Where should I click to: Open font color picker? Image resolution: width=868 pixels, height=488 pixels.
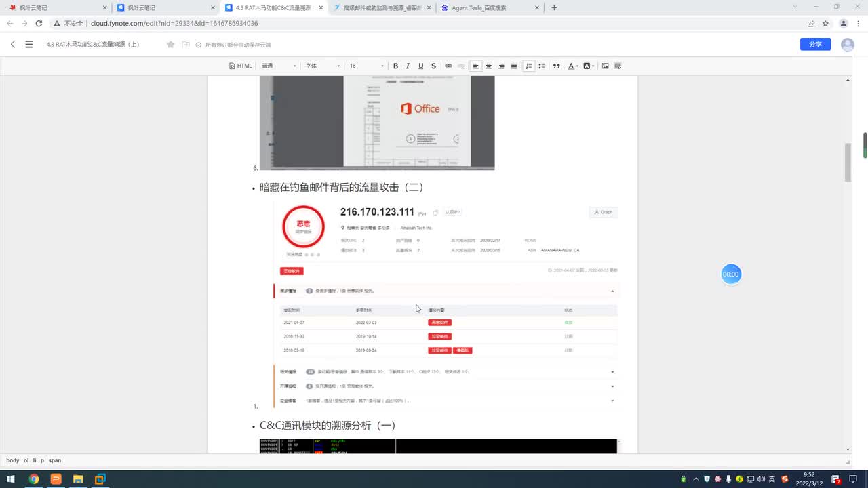pos(573,66)
